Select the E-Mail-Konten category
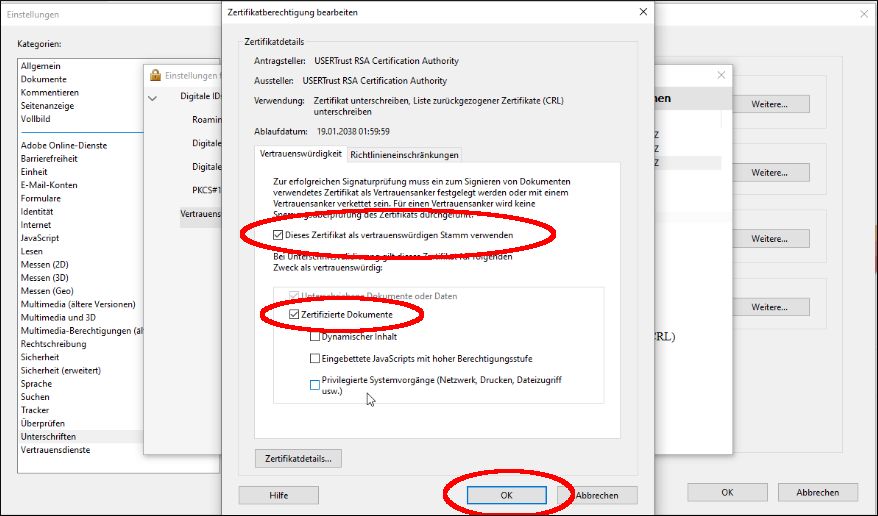 (x=49, y=185)
